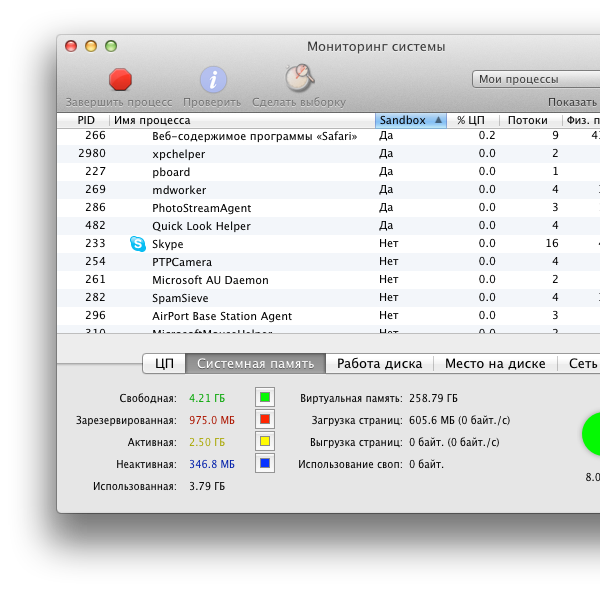Click the active memory value 2.50 ГБ

[207, 442]
